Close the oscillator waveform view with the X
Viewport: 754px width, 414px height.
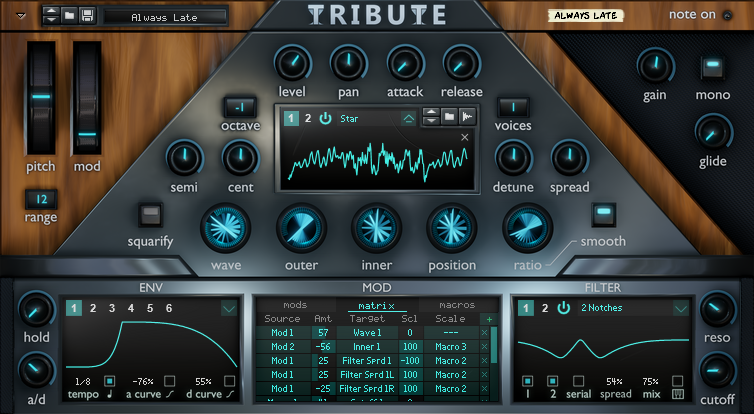click(465, 137)
